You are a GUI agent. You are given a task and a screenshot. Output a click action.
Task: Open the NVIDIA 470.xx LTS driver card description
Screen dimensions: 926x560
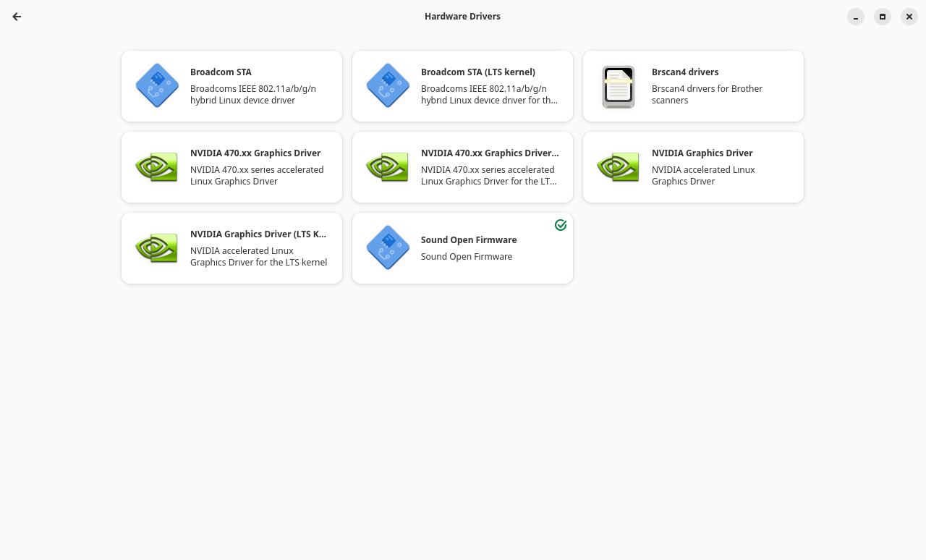click(489, 176)
